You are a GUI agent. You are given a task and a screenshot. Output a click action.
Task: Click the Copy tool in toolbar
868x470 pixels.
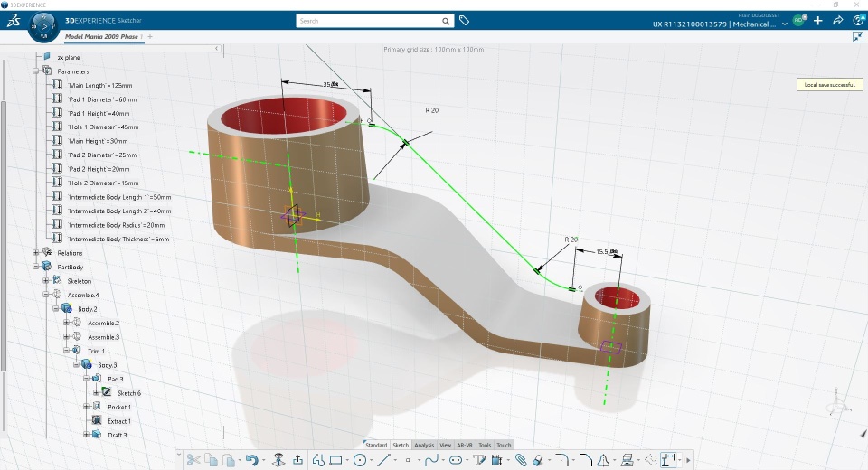211,460
